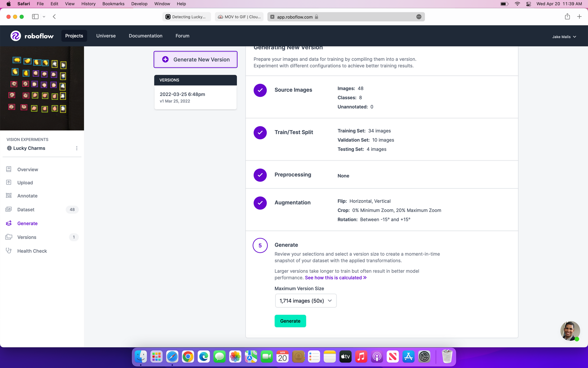This screenshot has height=368, width=588.
Task: Open Lucky Charms project options menu
Action: (x=77, y=148)
